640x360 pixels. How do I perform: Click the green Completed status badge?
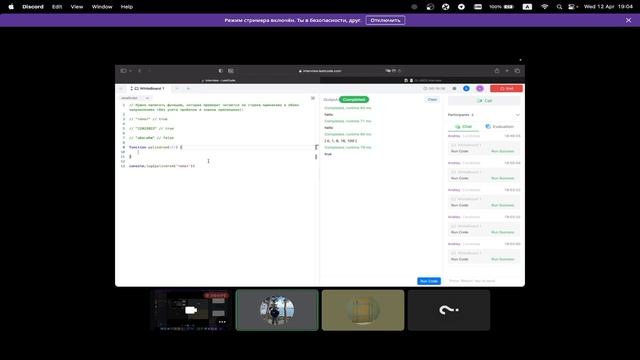(354, 100)
